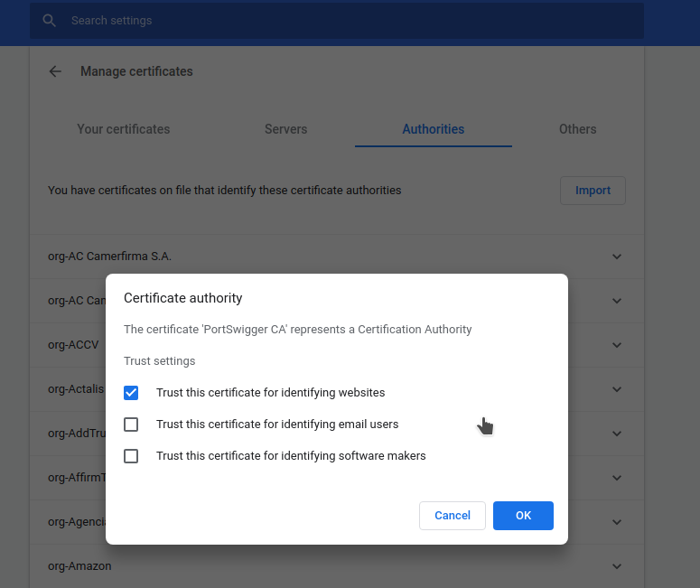Select the org-AC Camerfirma S.A. row text

(109, 257)
